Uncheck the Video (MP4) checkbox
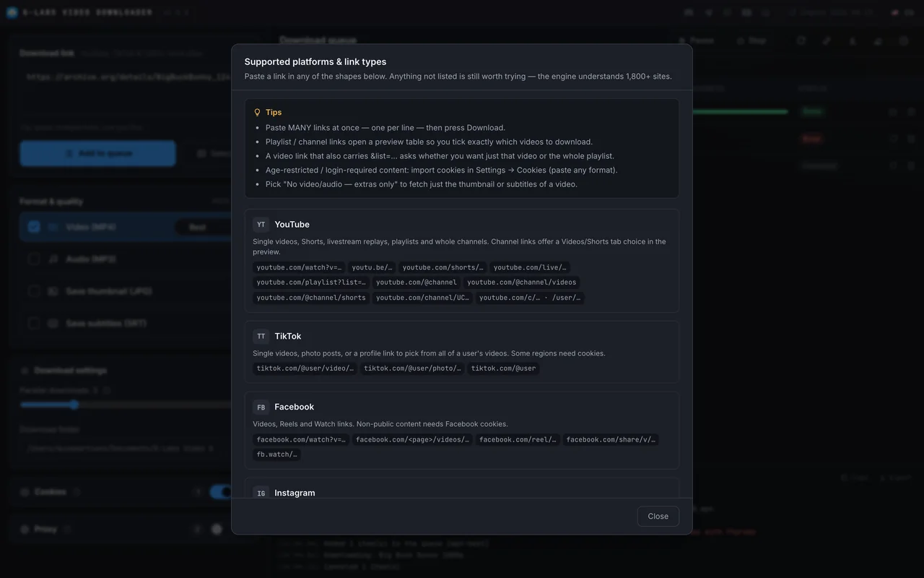Screen dimensions: 924x578 34,227
